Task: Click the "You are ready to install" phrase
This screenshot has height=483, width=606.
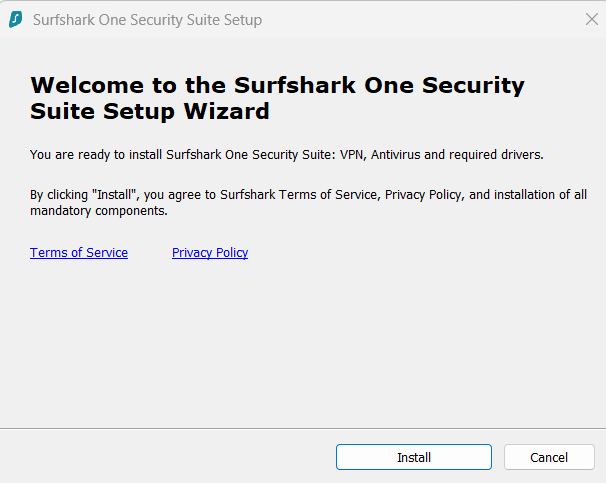Action: pyautogui.click(x=95, y=155)
